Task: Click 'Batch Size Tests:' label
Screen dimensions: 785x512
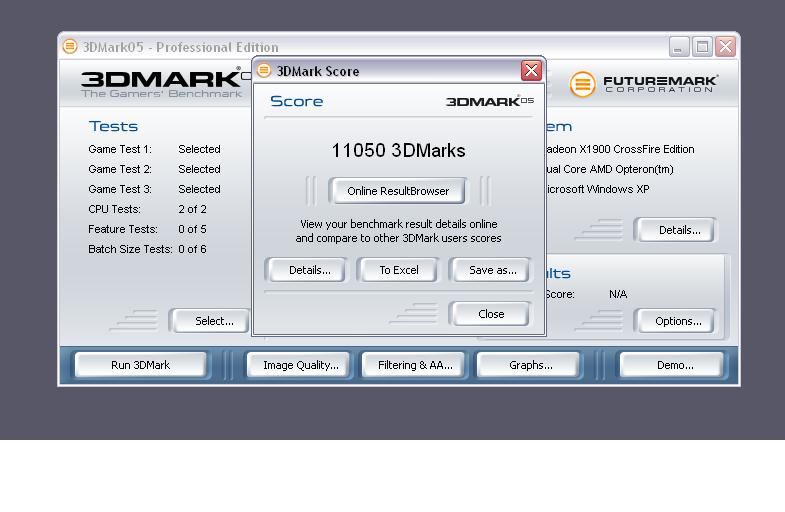Action: pyautogui.click(x=130, y=249)
